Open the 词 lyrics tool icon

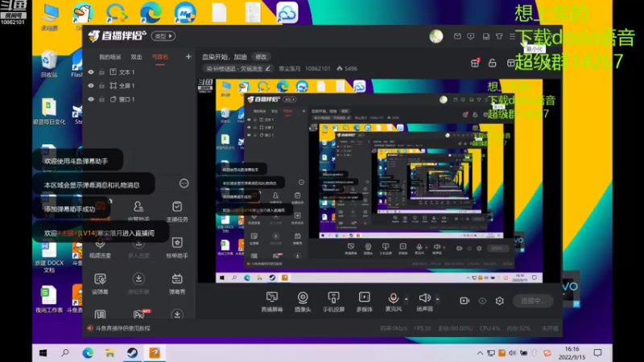tap(100, 315)
